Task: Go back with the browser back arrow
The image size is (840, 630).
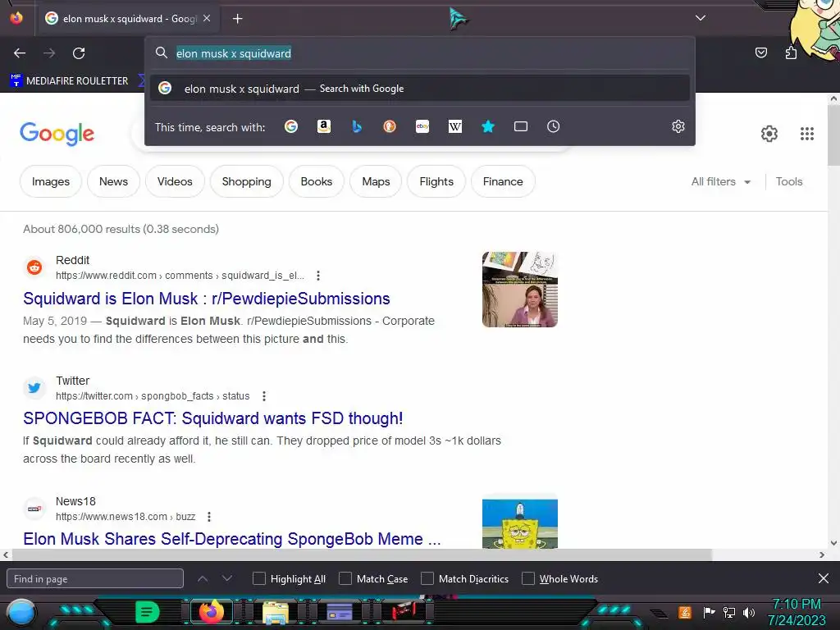Action: [20, 53]
